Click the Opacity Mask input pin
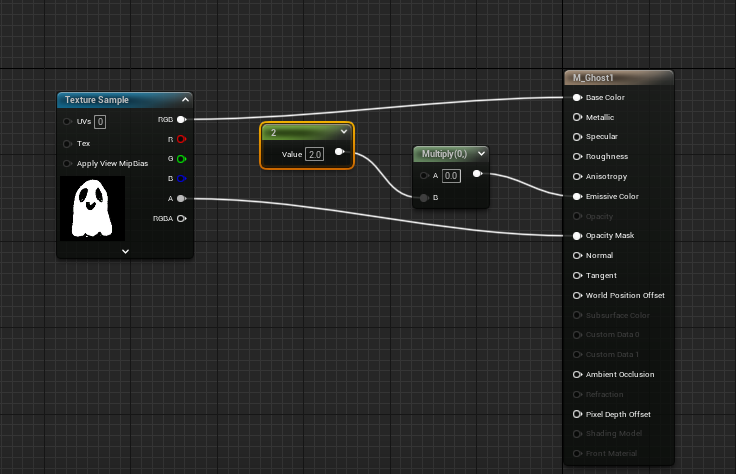Screen dimensions: 736x474 (x=578, y=236)
